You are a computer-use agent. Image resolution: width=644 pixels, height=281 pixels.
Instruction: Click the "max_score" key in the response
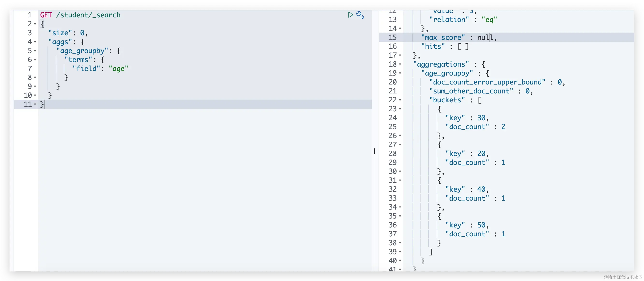443,37
